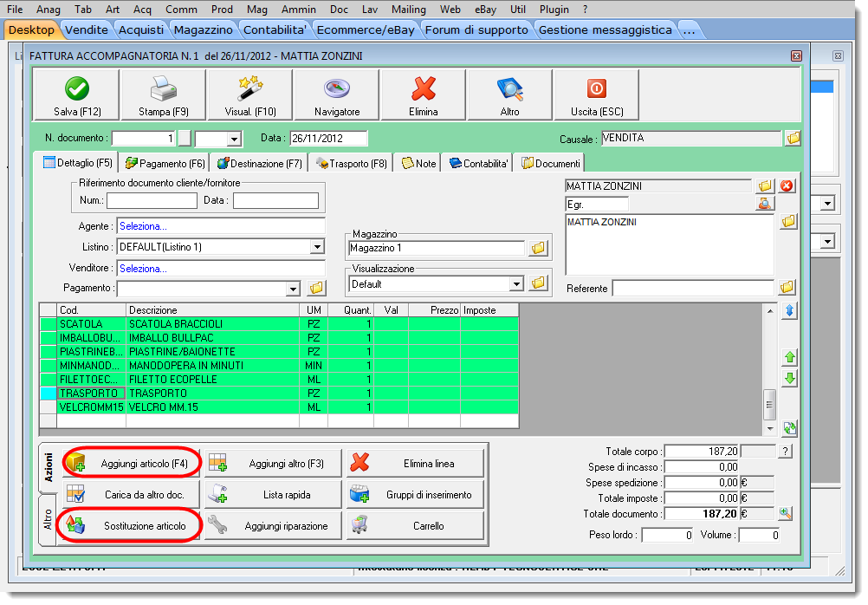This screenshot has height=605, width=868.
Task: Move row down with green down arrow
Action: point(789,379)
